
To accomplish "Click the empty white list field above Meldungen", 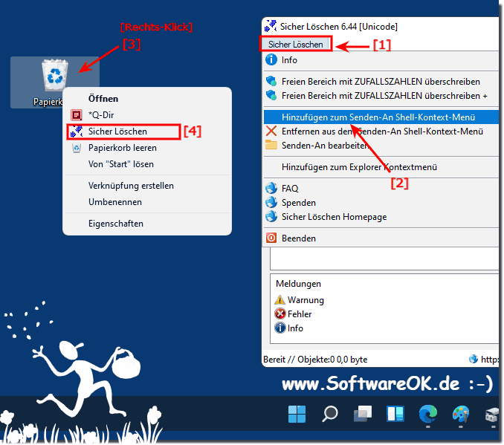I will click(384, 259).
